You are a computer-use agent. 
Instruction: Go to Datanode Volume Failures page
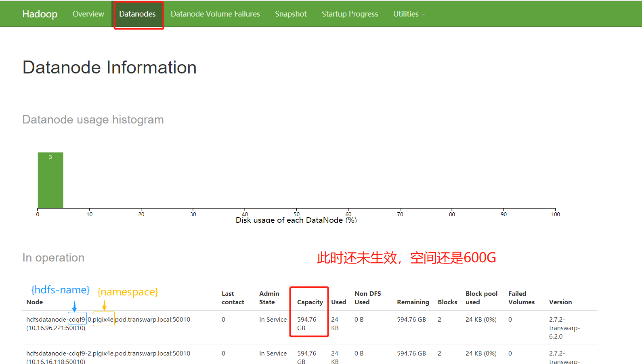[x=215, y=14]
